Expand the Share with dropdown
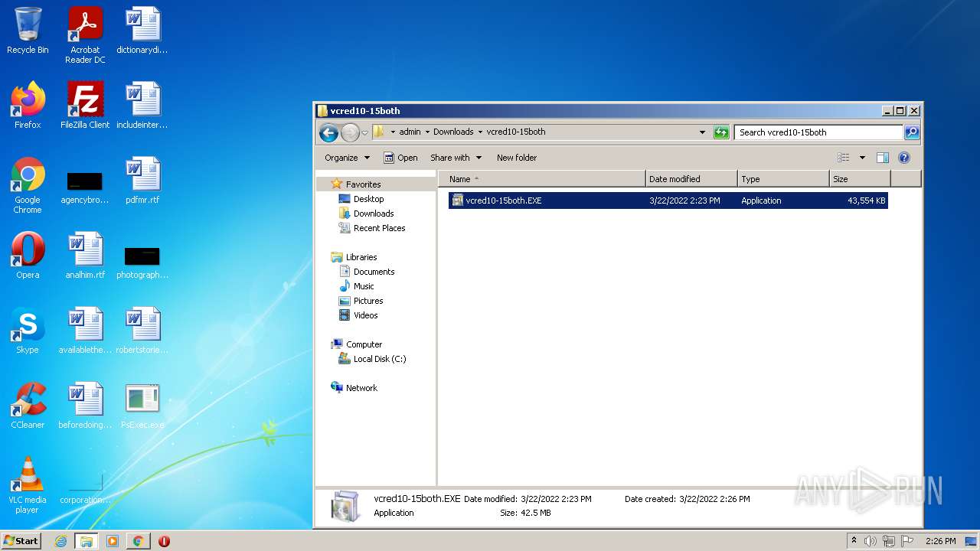Viewport: 980px width, 551px height. [x=456, y=158]
